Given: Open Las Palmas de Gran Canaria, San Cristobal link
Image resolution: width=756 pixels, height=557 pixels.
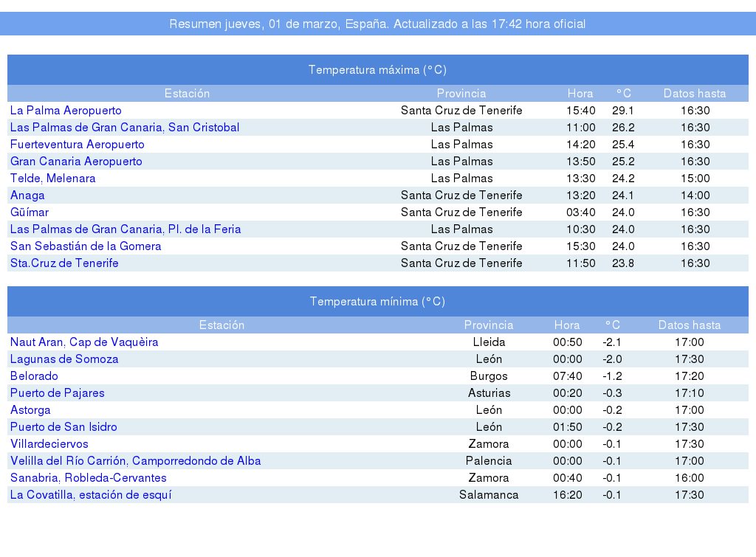Looking at the screenshot, I should (124, 127).
